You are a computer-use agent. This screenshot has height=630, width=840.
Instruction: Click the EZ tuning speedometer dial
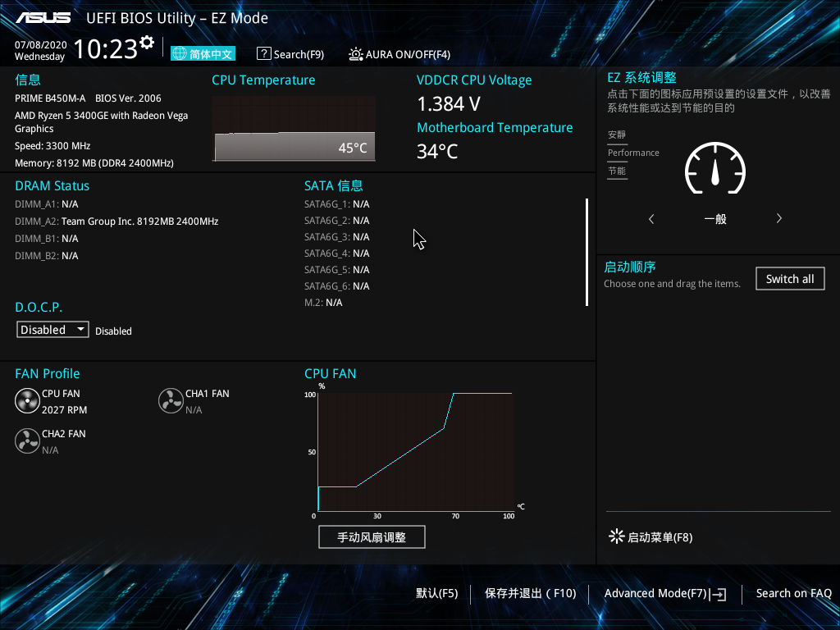[714, 168]
